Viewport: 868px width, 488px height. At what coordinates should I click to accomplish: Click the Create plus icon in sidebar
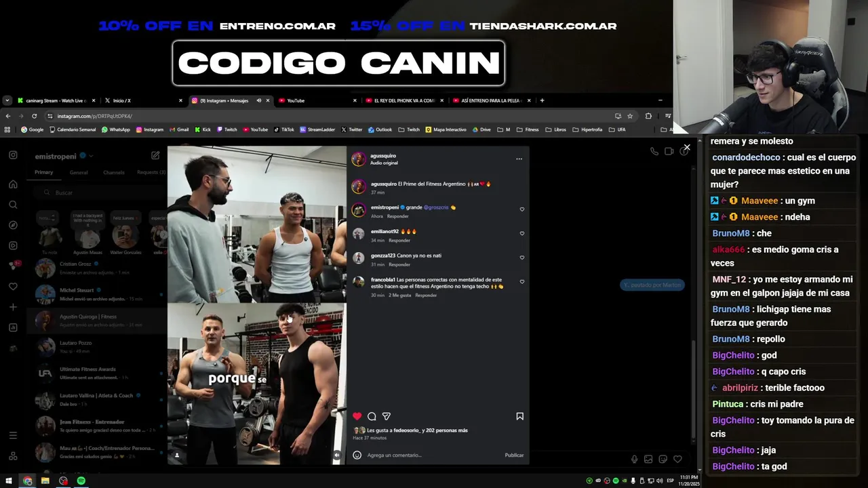click(13, 307)
